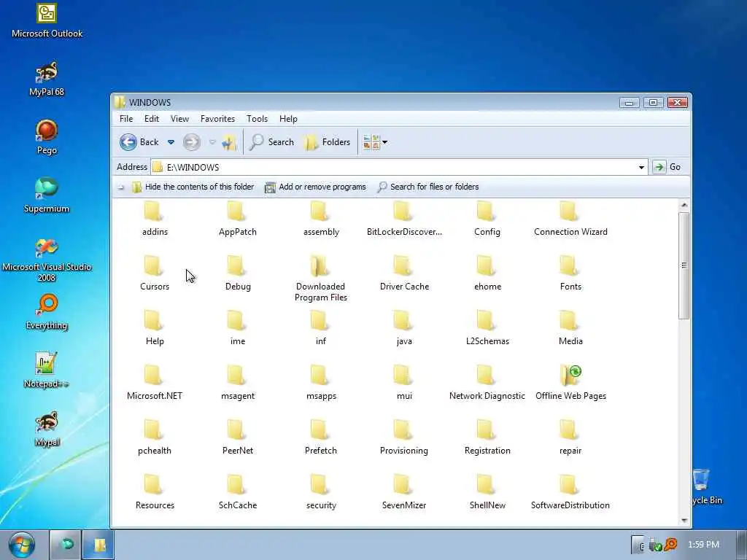Click the Forward navigation button
This screenshot has width=747, height=560.
192,142
